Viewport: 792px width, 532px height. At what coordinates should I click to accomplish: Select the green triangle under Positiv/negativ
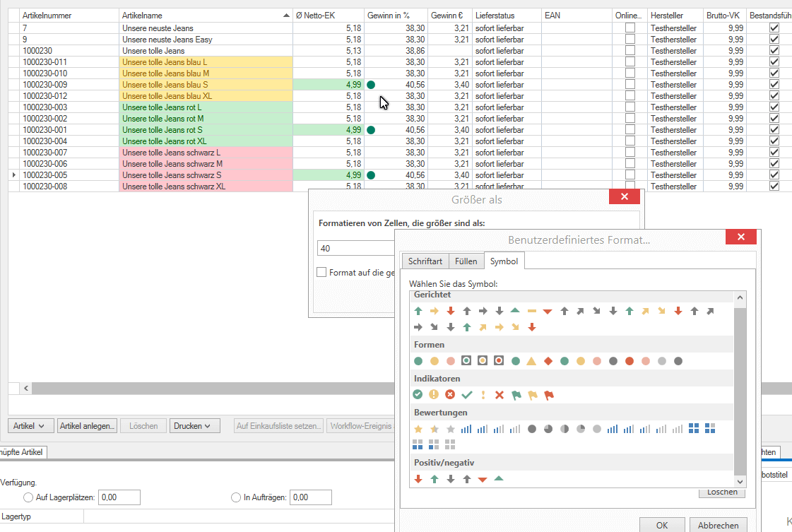[499, 478]
